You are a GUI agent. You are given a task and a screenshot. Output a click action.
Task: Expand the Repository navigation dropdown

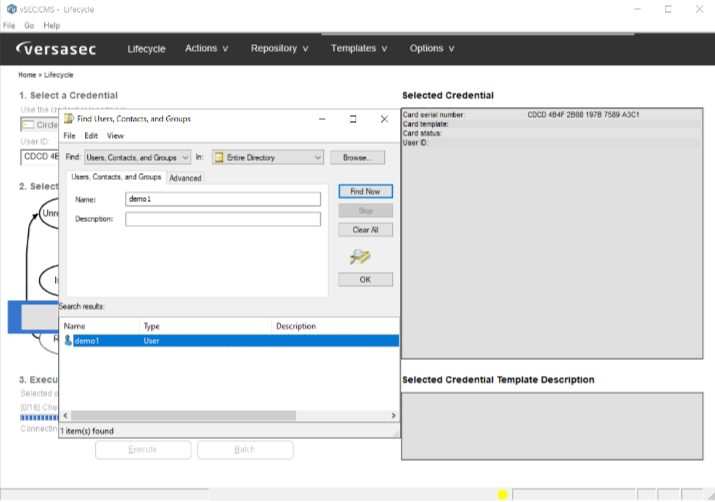280,48
